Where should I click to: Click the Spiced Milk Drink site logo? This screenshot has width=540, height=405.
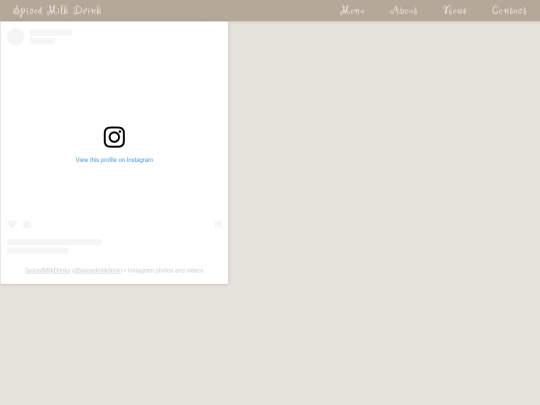pos(57,11)
